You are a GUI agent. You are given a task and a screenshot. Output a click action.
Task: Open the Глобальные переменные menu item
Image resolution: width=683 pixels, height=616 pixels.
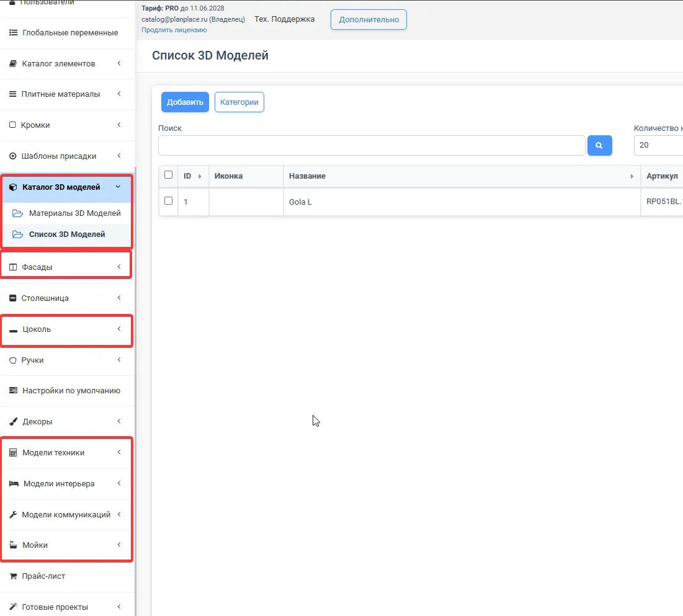coord(67,33)
